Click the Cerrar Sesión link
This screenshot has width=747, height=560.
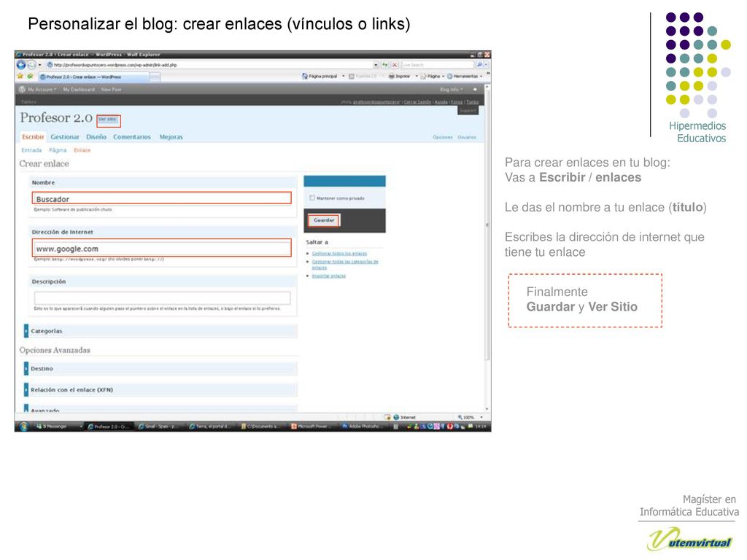click(417, 102)
